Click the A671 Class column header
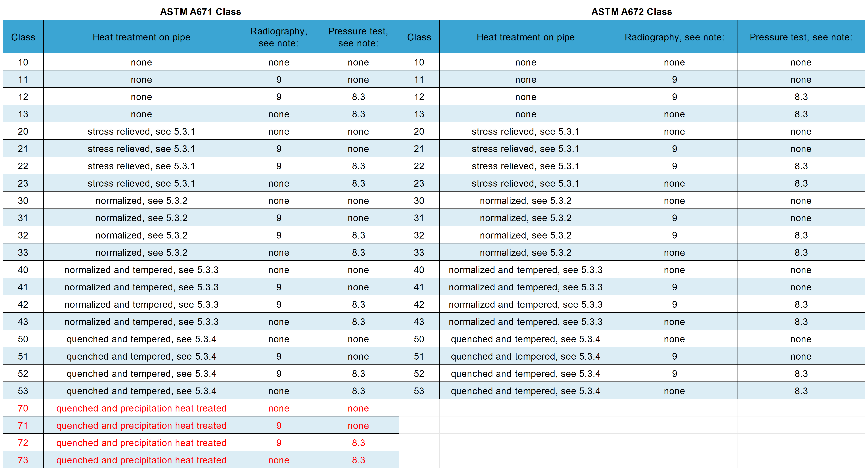Image resolution: width=868 pixels, height=471 pixels. [x=23, y=37]
